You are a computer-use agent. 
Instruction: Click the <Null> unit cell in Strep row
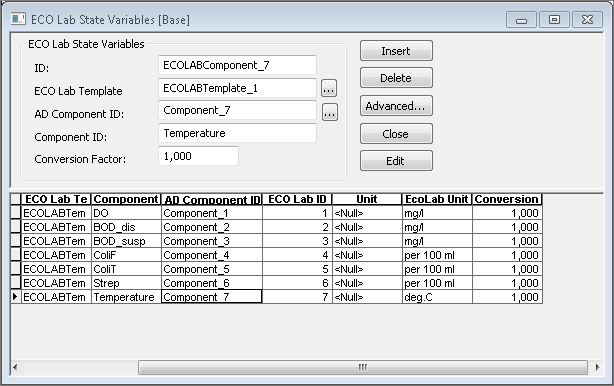point(367,283)
